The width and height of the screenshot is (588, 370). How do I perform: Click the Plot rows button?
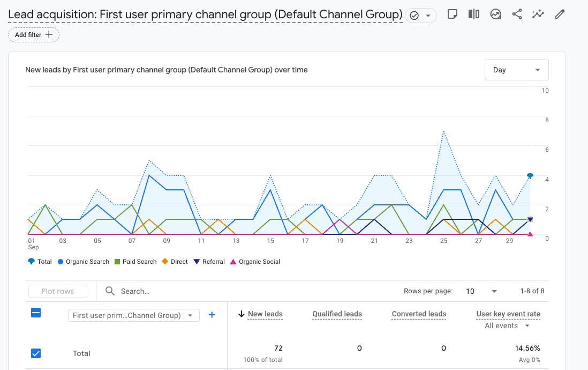tap(58, 291)
